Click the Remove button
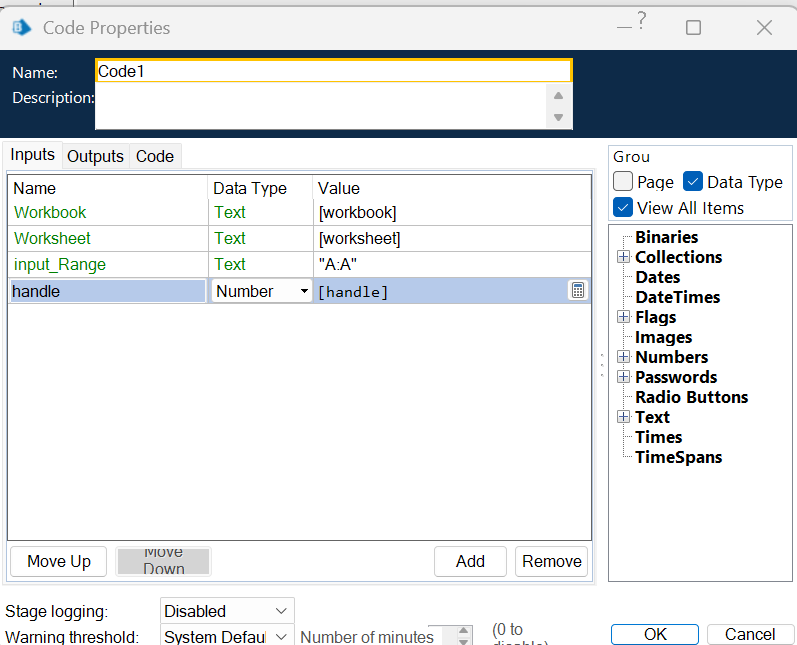Screen dimensions: 797x645 click(551, 561)
